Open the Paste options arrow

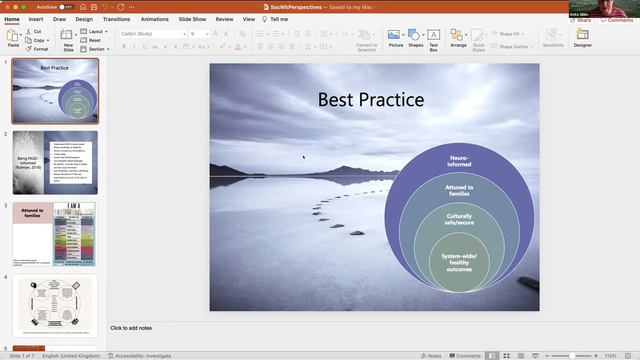click(x=20, y=35)
